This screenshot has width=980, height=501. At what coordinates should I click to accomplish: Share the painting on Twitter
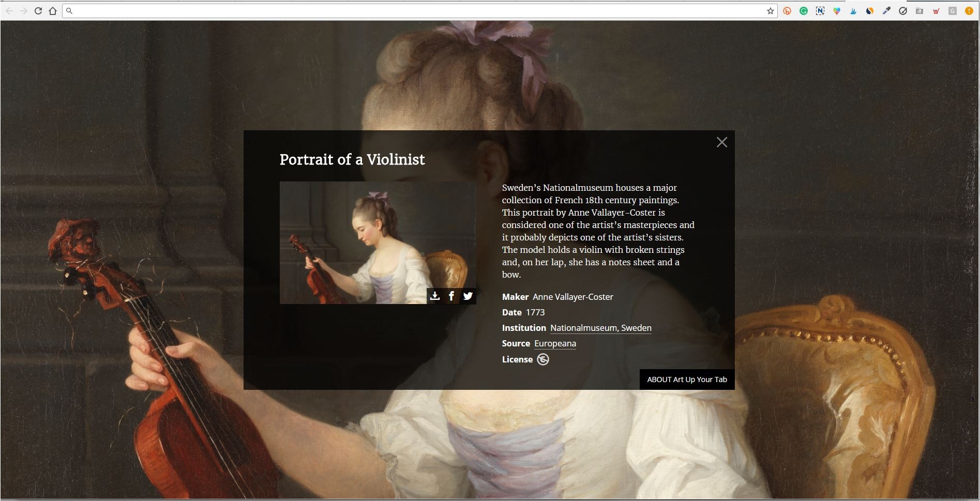pyautogui.click(x=468, y=296)
